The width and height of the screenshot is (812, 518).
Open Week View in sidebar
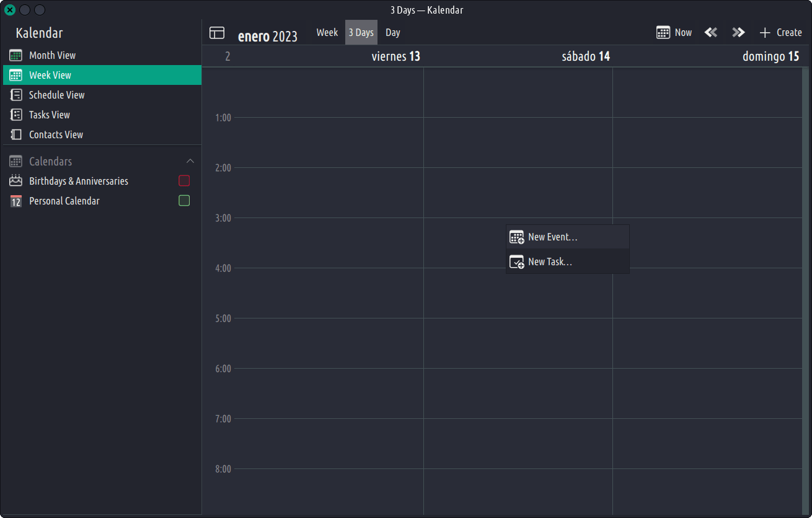pyautogui.click(x=50, y=75)
